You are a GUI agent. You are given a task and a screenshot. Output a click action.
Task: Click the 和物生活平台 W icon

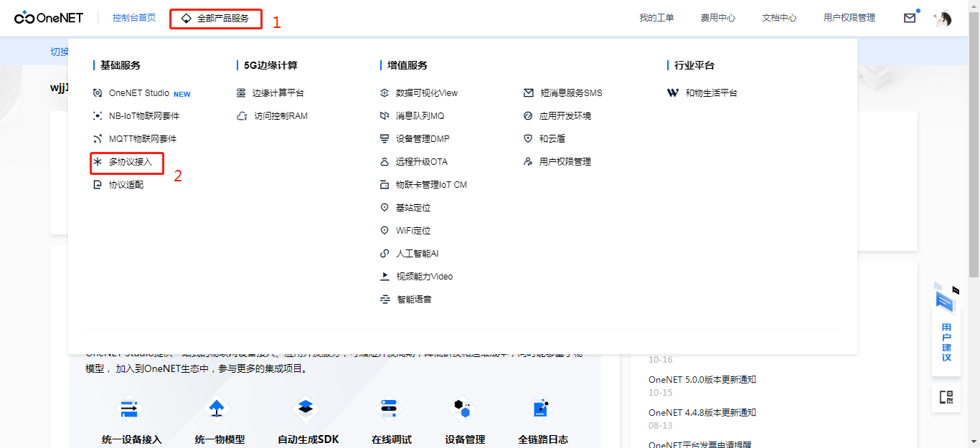672,93
